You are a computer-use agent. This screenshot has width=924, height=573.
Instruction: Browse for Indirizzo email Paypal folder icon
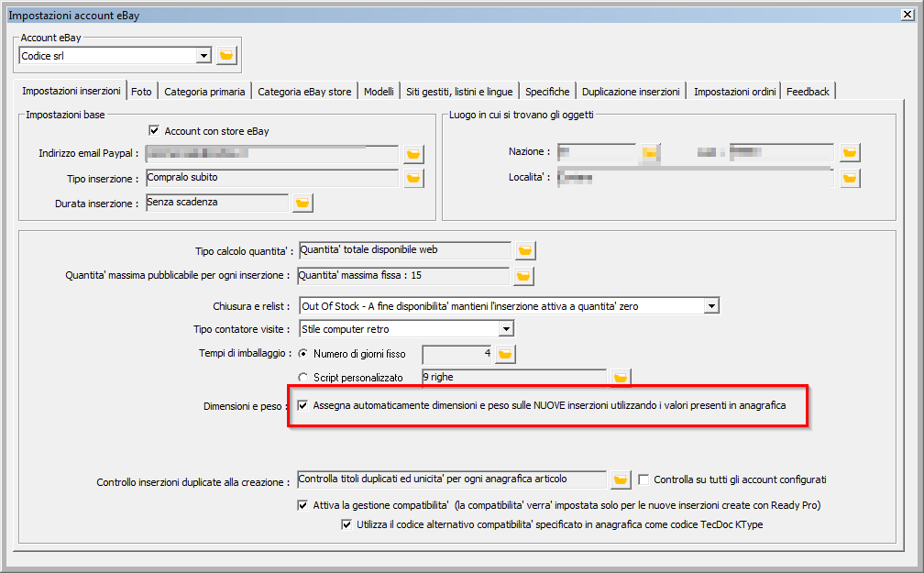413,154
